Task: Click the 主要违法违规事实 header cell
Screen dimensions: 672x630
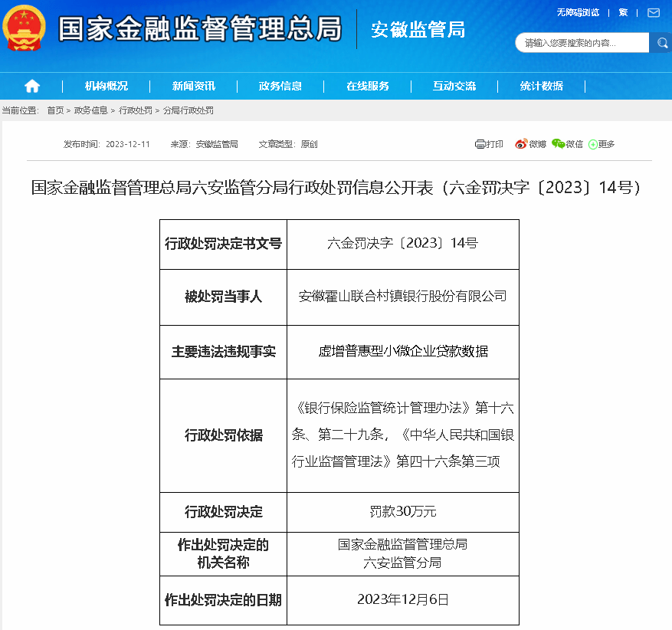Action: pyautogui.click(x=223, y=352)
